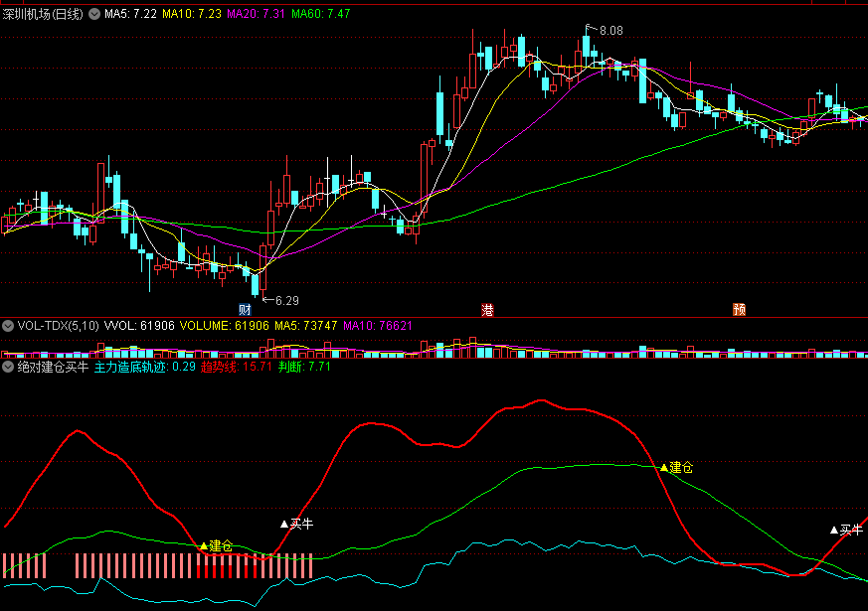868x611 pixels.
Task: Click the volume MA10: 76621 label
Action: point(378,326)
